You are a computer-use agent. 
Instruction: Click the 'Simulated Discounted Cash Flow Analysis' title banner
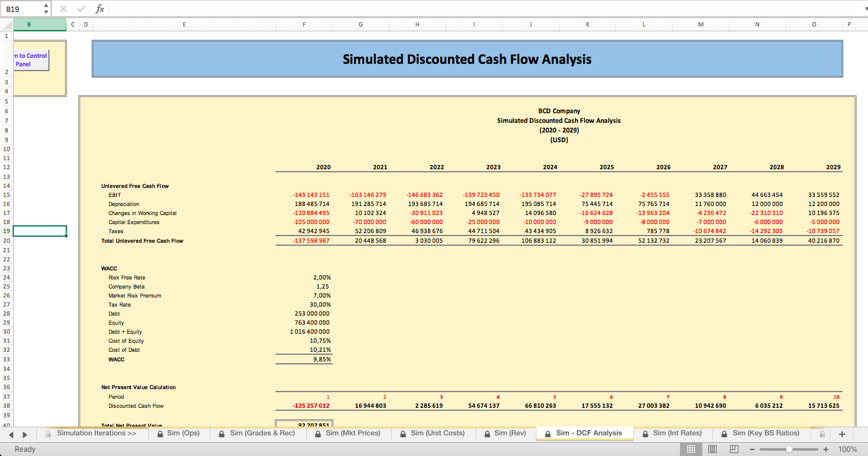pos(467,59)
